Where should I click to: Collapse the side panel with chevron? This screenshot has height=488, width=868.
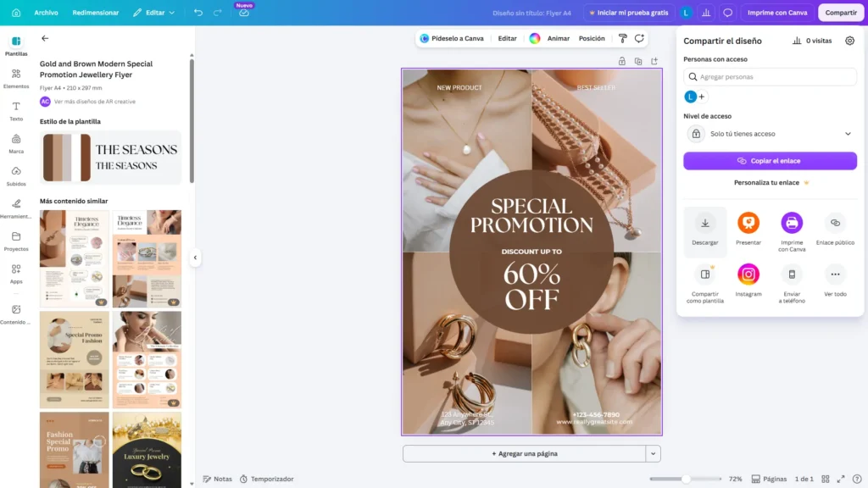tap(195, 258)
